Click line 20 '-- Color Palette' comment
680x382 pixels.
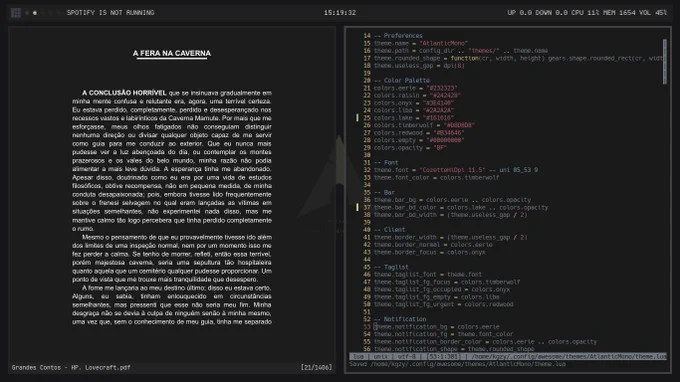(402, 80)
